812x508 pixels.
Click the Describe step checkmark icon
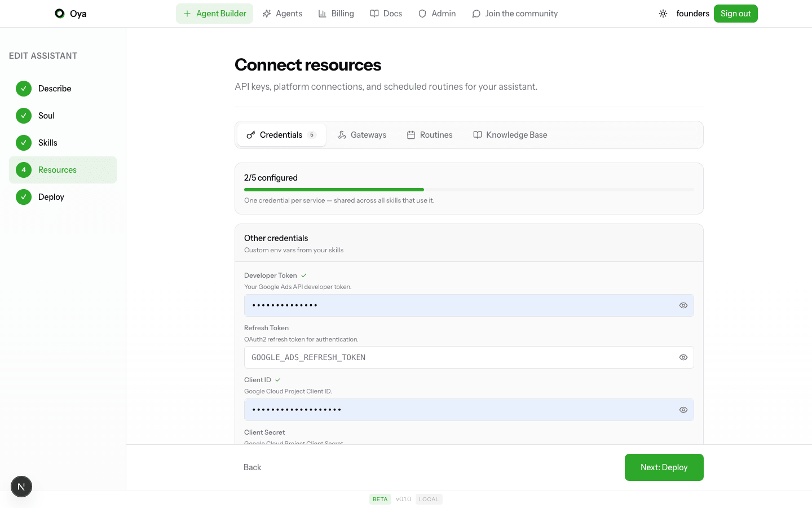click(x=24, y=89)
